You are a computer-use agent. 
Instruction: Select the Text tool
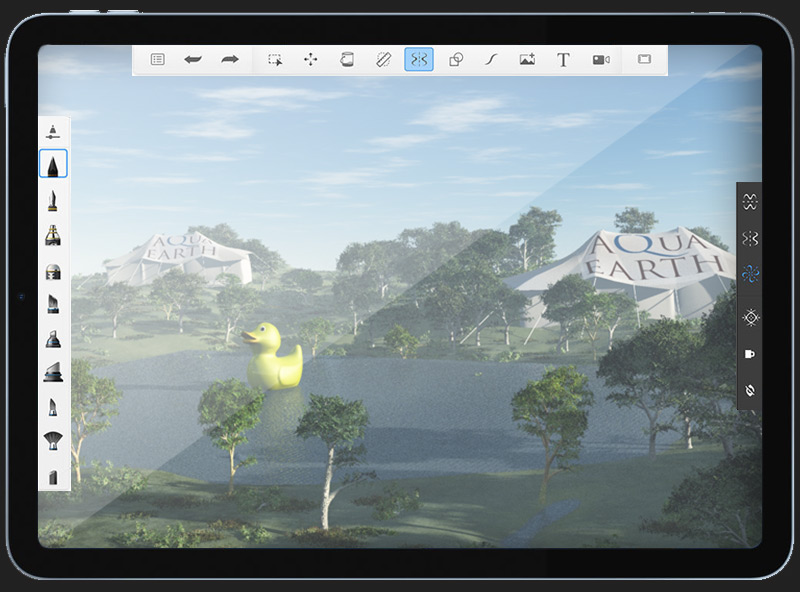[563, 60]
